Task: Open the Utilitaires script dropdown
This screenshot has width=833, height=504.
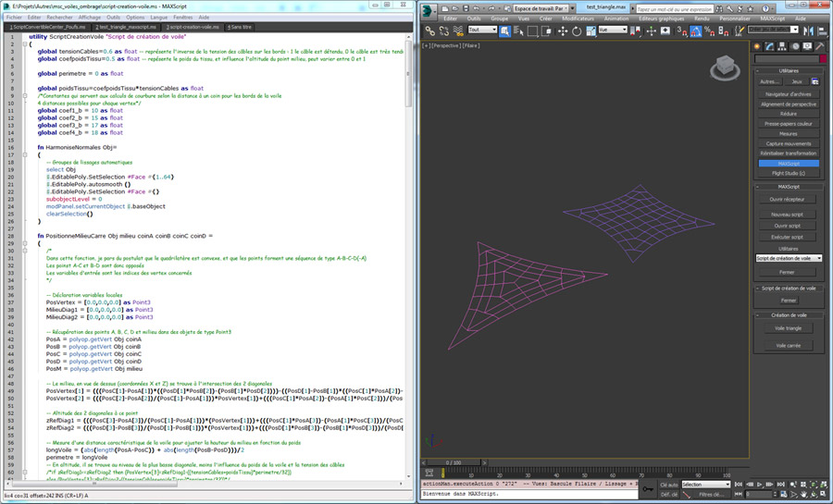Action: [x=789, y=258]
